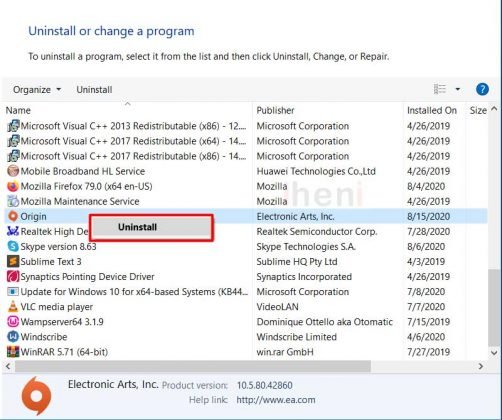Viewport: 502px width, 420px height.
Task: Click the horizontal scrollbar left arrow
Action: 8,366
